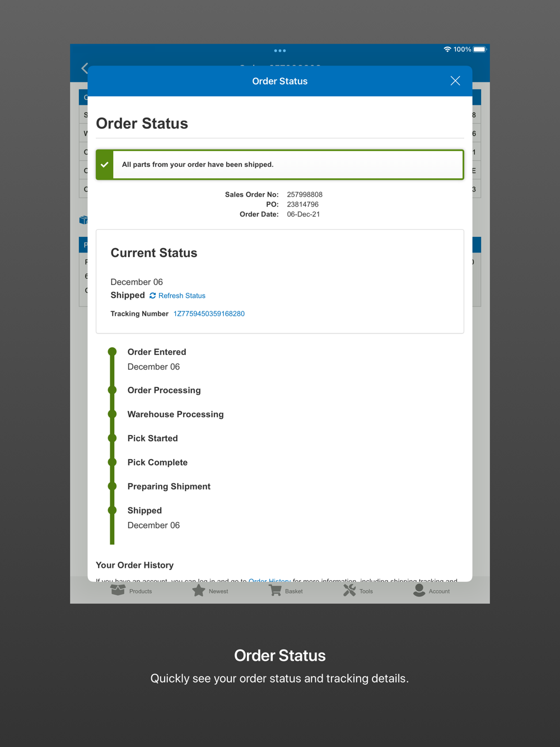
Task: Open the Tools tab
Action: pos(358,591)
